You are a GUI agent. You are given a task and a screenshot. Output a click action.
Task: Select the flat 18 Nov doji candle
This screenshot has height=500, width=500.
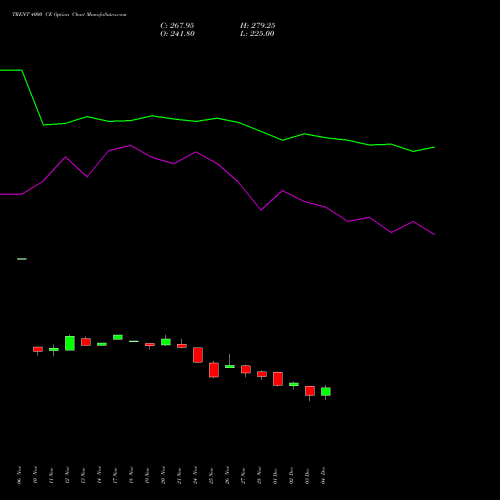coord(134,341)
